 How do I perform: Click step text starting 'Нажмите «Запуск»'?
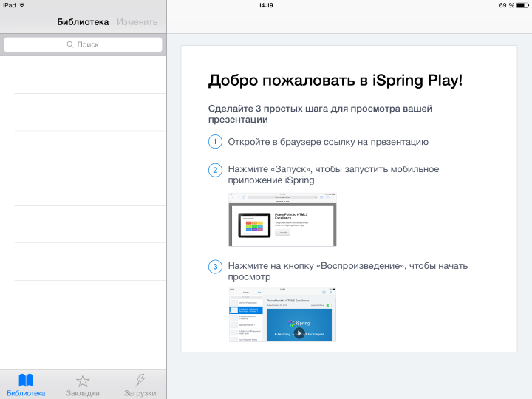pos(333,174)
